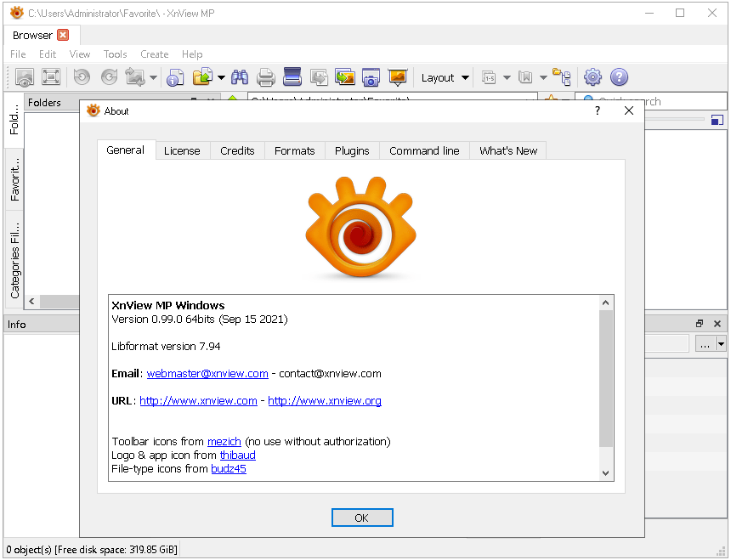
Task: Open Settings with the gear icon
Action: pyautogui.click(x=592, y=76)
